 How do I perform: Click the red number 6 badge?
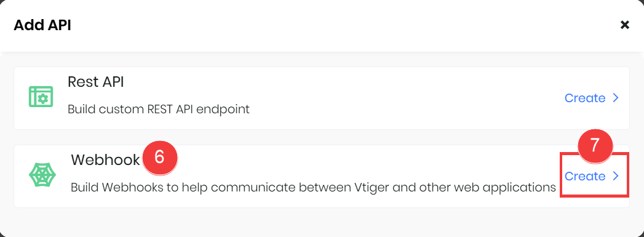click(x=160, y=158)
